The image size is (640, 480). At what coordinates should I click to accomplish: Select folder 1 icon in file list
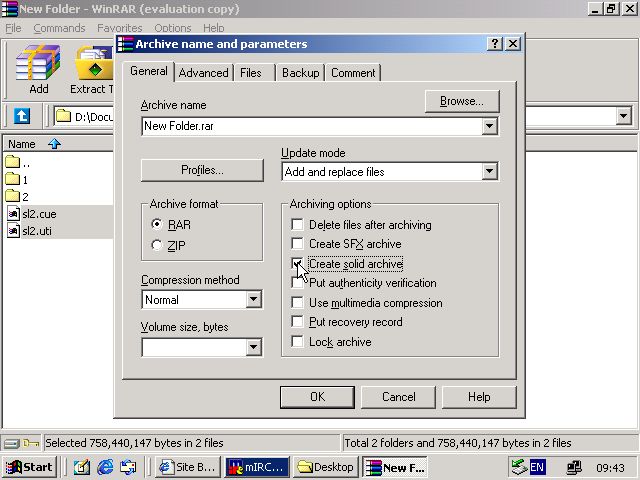[13, 179]
